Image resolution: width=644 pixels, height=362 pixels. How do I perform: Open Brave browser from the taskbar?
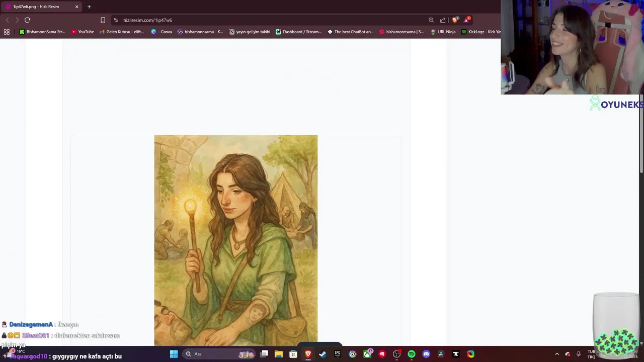coord(308,354)
